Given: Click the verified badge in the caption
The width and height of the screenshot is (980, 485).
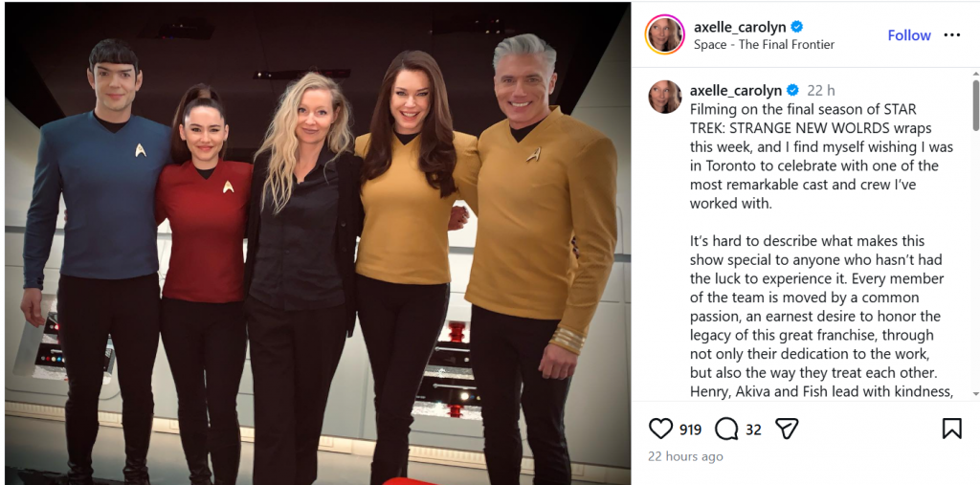Looking at the screenshot, I should coord(792,91).
